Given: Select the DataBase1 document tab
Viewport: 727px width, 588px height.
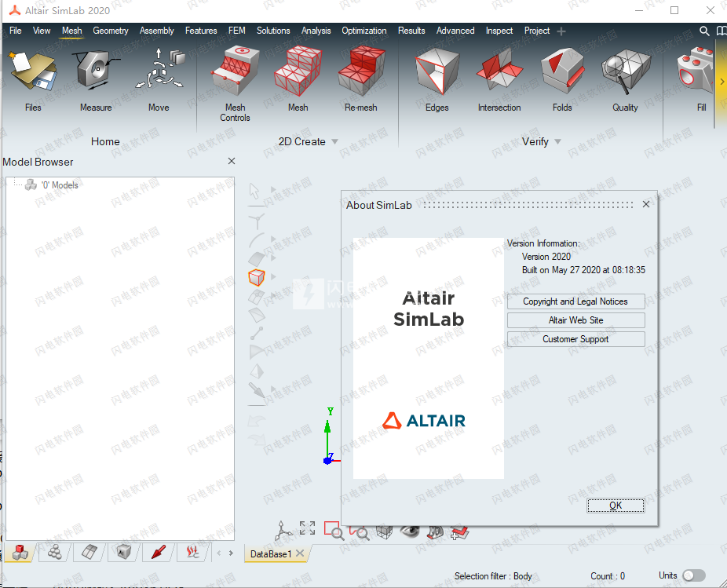Looking at the screenshot, I should pos(271,553).
